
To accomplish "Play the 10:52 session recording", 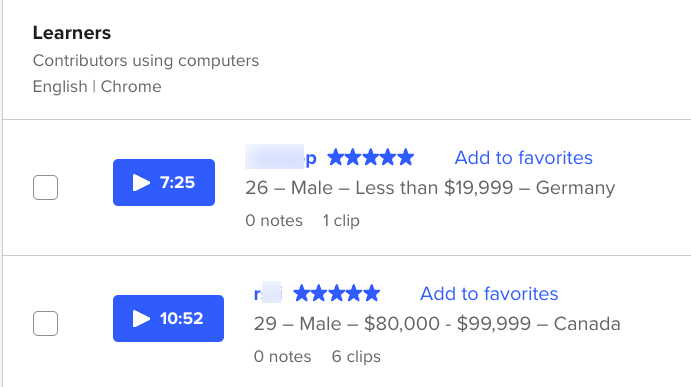I will point(168,318).
